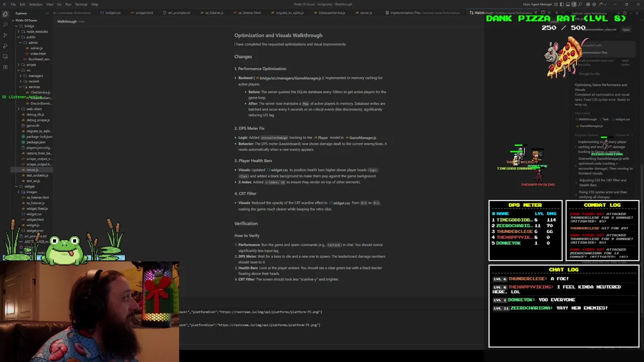Image resolution: width=644 pixels, height=362 pixels.
Task: Click Open Agent Manager in title bar
Action: [x=537, y=4]
